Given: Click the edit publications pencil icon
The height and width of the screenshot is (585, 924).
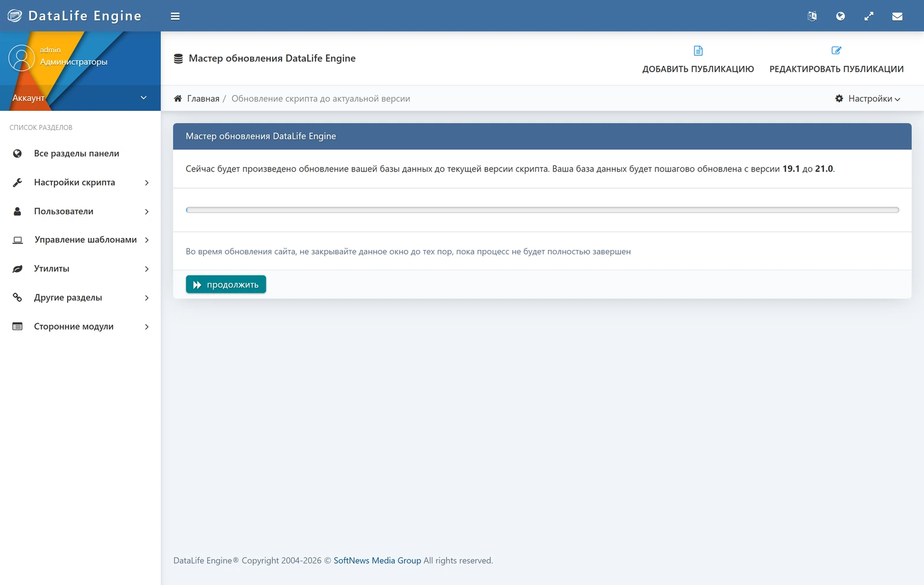Looking at the screenshot, I should (x=836, y=51).
